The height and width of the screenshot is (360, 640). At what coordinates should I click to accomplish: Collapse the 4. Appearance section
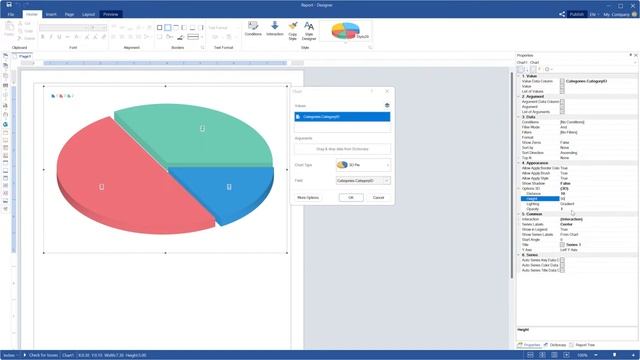pos(519,163)
